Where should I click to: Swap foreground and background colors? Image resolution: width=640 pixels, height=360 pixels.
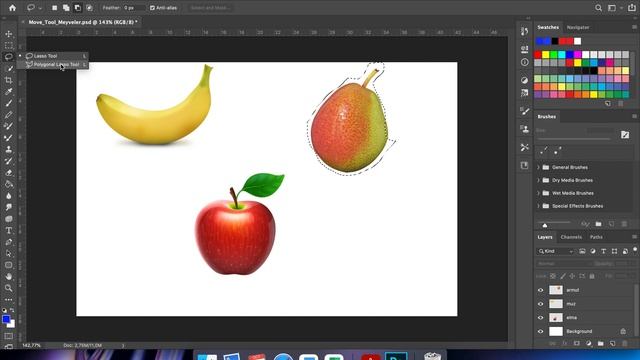(12, 310)
